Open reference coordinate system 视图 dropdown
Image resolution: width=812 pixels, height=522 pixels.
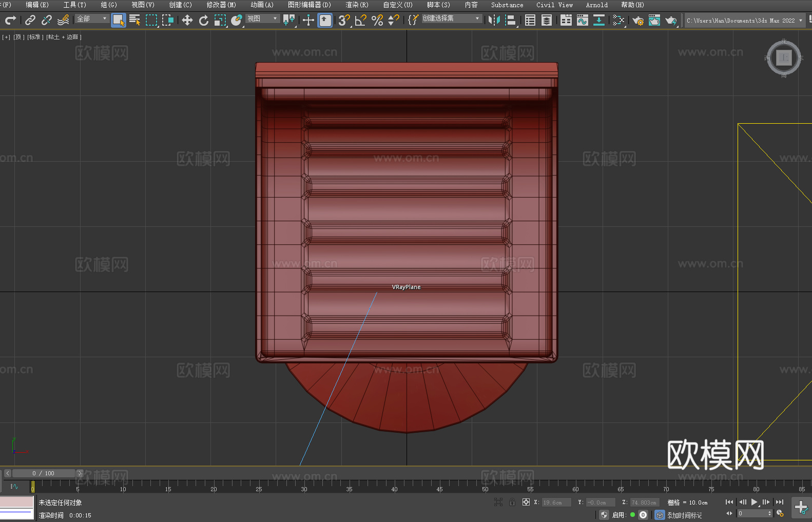(x=262, y=18)
